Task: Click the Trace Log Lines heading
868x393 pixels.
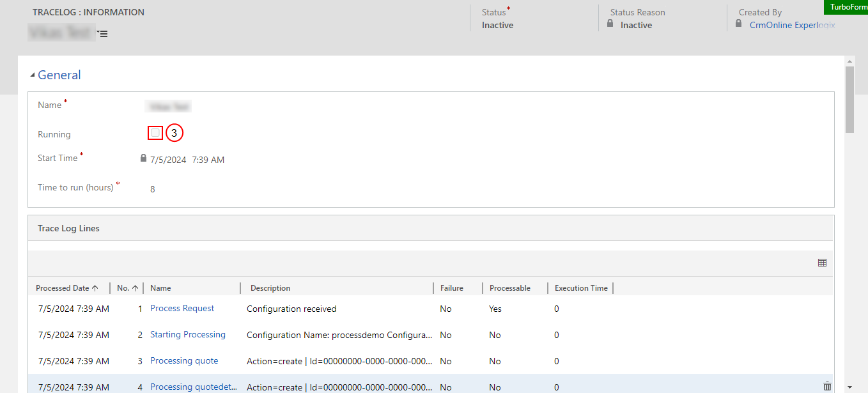Action: coord(68,228)
